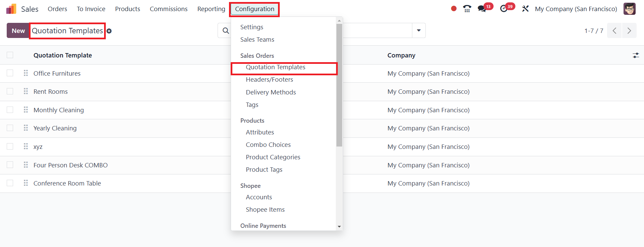644x247 pixels.
Task: Click the user avatar picture
Action: click(629, 9)
